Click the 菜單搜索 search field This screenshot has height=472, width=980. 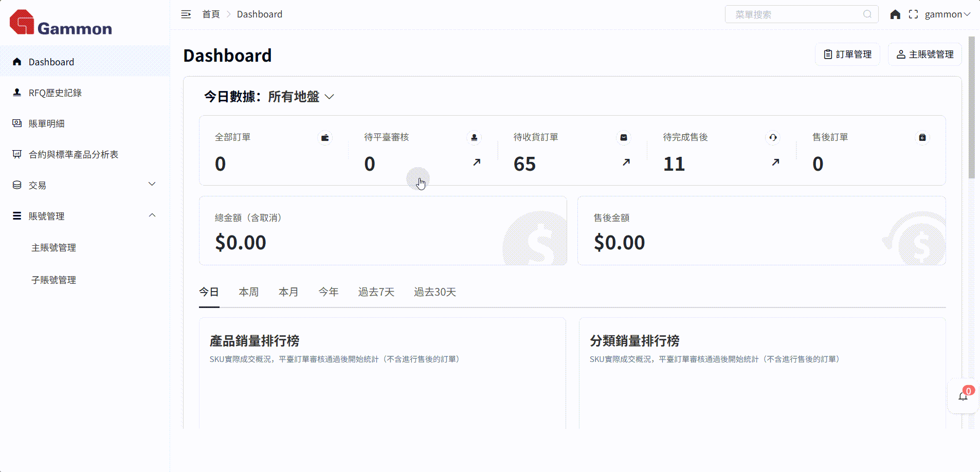(794, 14)
